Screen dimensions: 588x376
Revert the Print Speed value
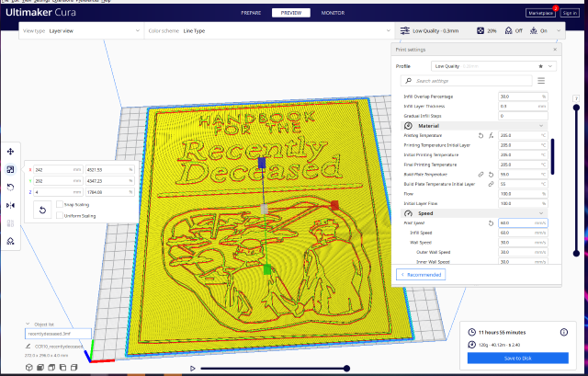[491, 223]
